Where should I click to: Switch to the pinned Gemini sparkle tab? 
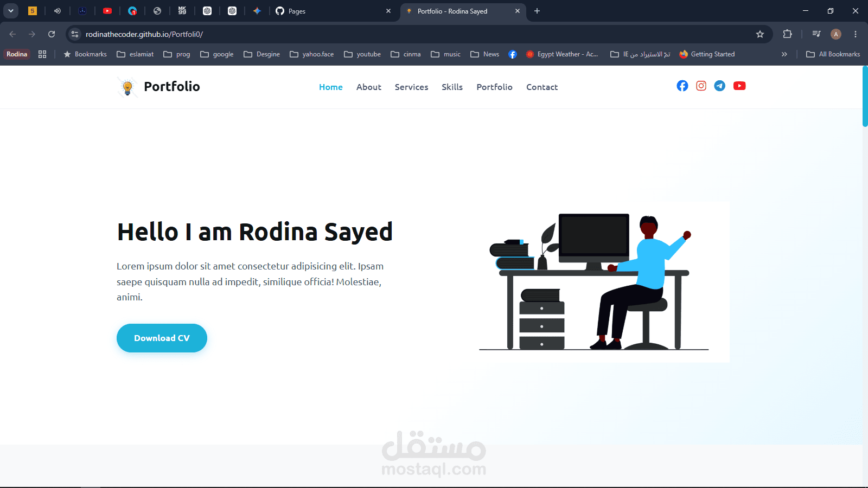[257, 11]
